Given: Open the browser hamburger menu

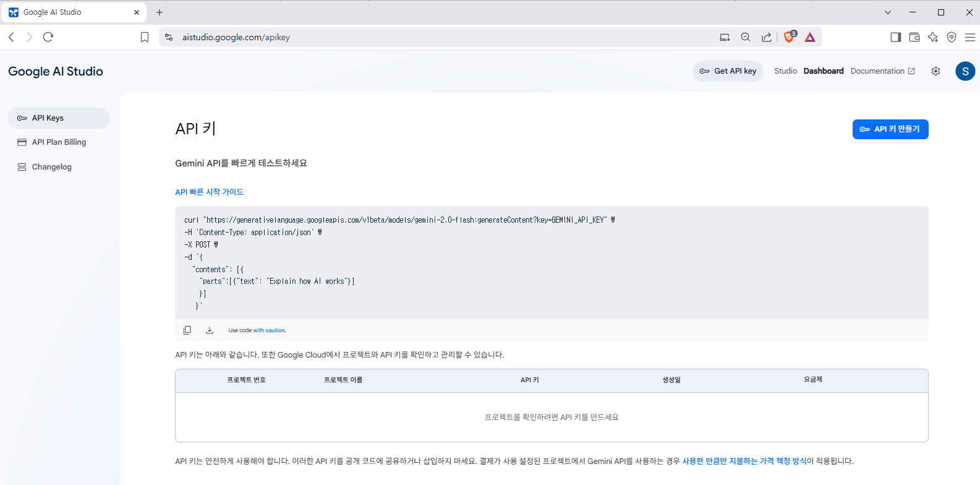Looking at the screenshot, I should tap(970, 37).
